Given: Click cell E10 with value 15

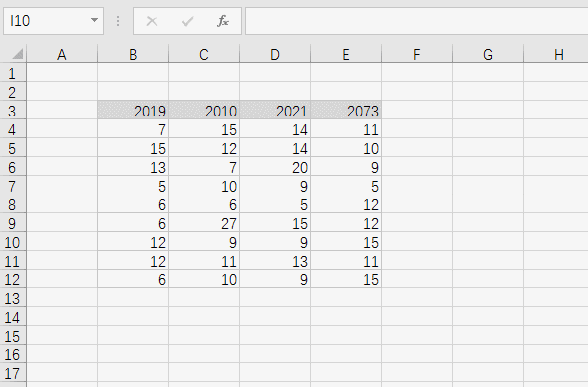Looking at the screenshot, I should [345, 242].
